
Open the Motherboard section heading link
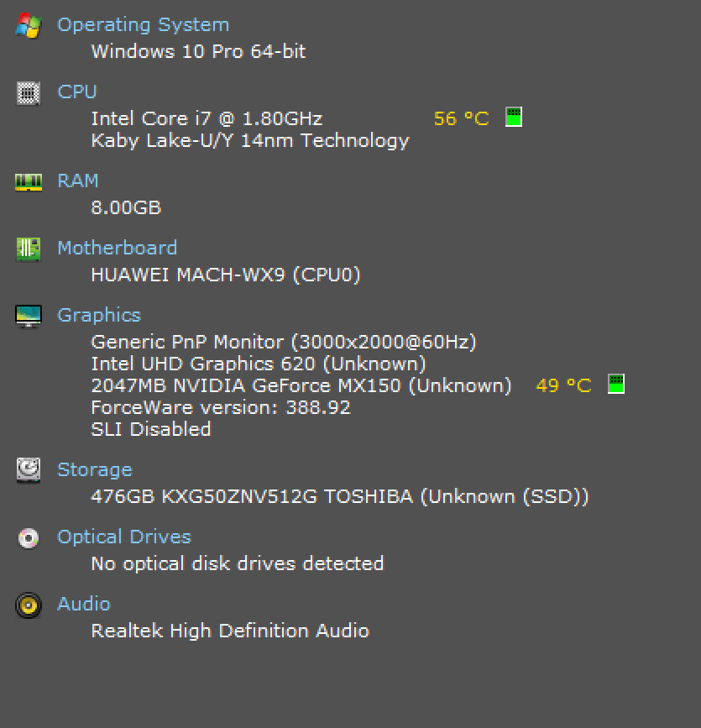(x=117, y=249)
